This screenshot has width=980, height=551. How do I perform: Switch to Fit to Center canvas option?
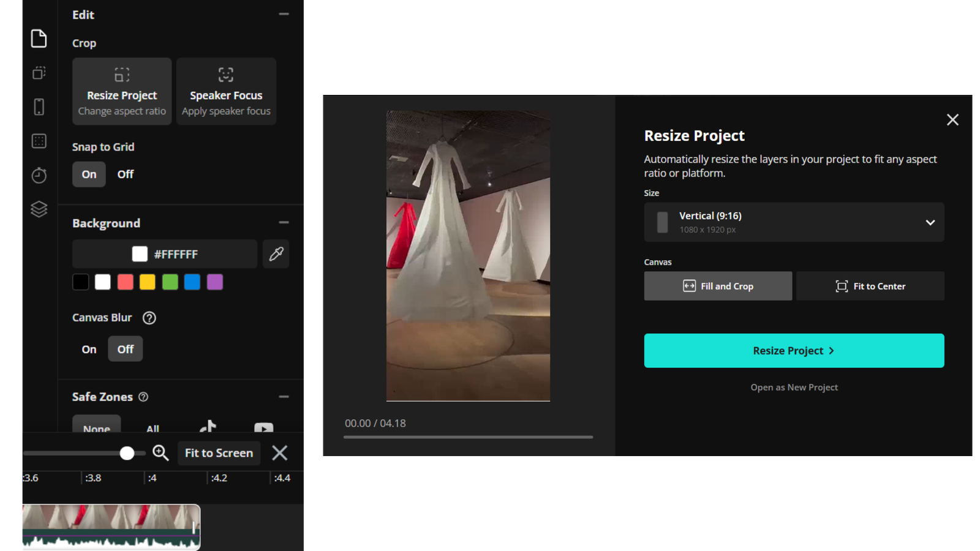click(870, 286)
